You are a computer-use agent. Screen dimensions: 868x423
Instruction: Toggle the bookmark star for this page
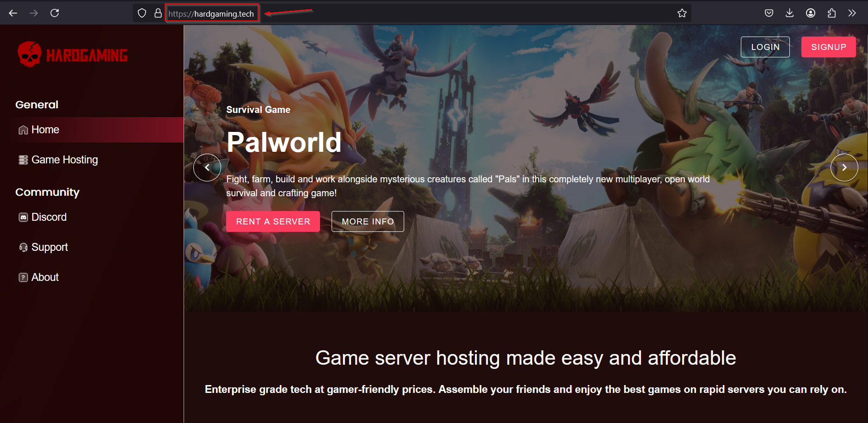click(x=683, y=12)
